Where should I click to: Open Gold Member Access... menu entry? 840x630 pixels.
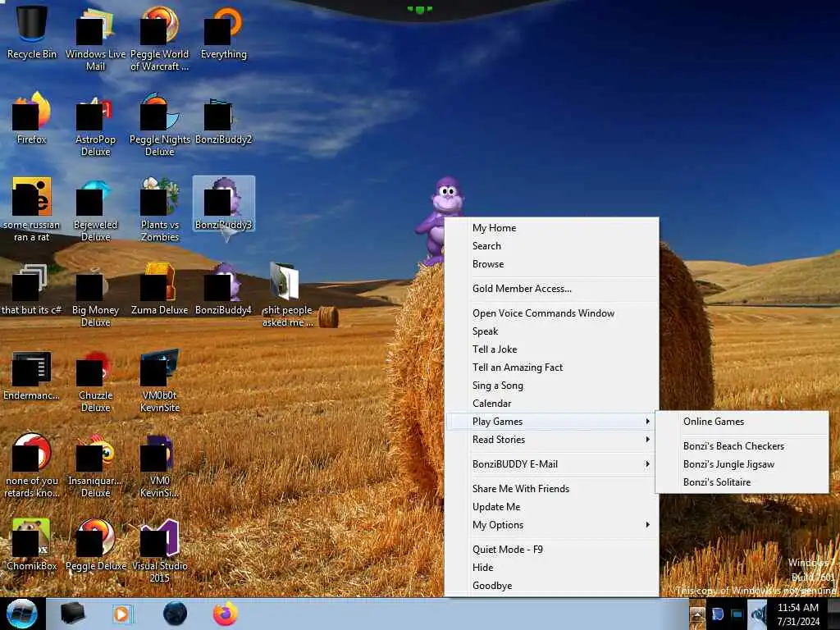pyautogui.click(x=552, y=288)
